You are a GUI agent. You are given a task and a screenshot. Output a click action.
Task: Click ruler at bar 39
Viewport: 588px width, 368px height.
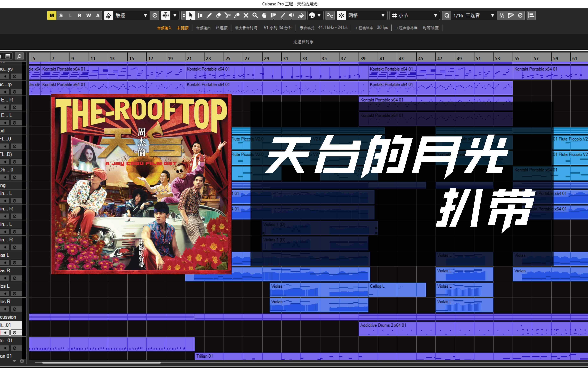click(x=363, y=58)
